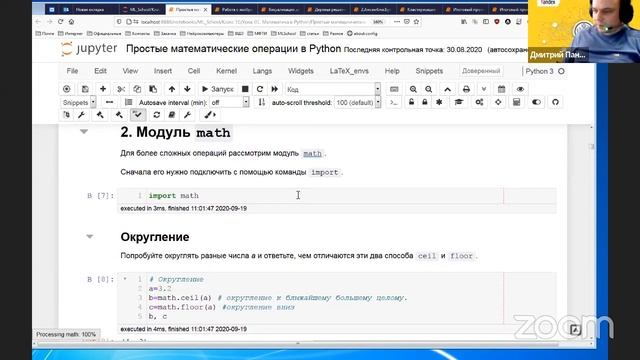
Task: Click the open padlock unlock icon
Action: click(x=411, y=102)
